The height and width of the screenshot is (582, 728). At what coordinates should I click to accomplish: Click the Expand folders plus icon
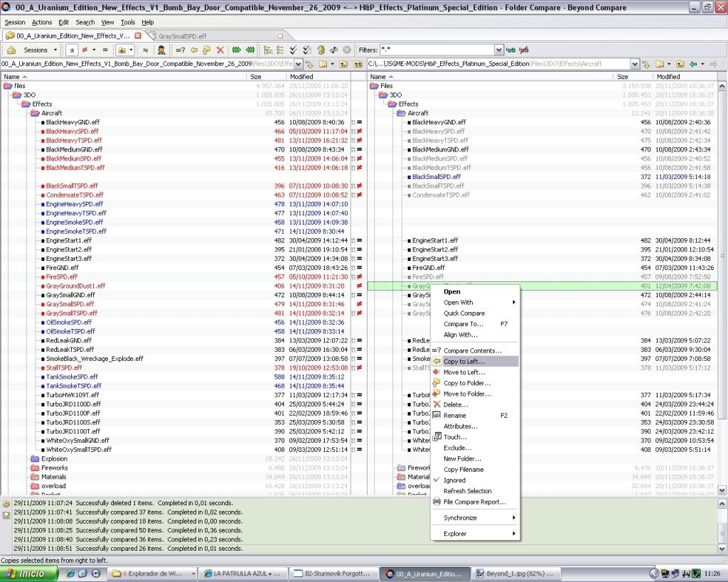(x=122, y=50)
